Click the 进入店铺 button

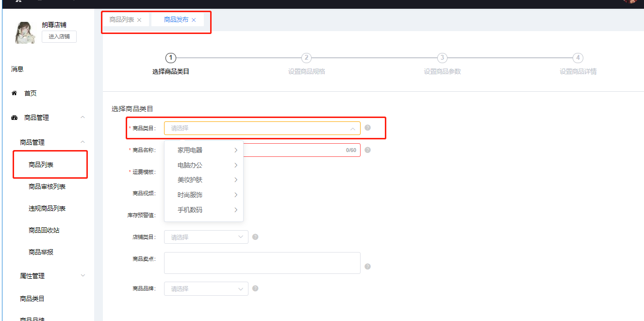(59, 36)
